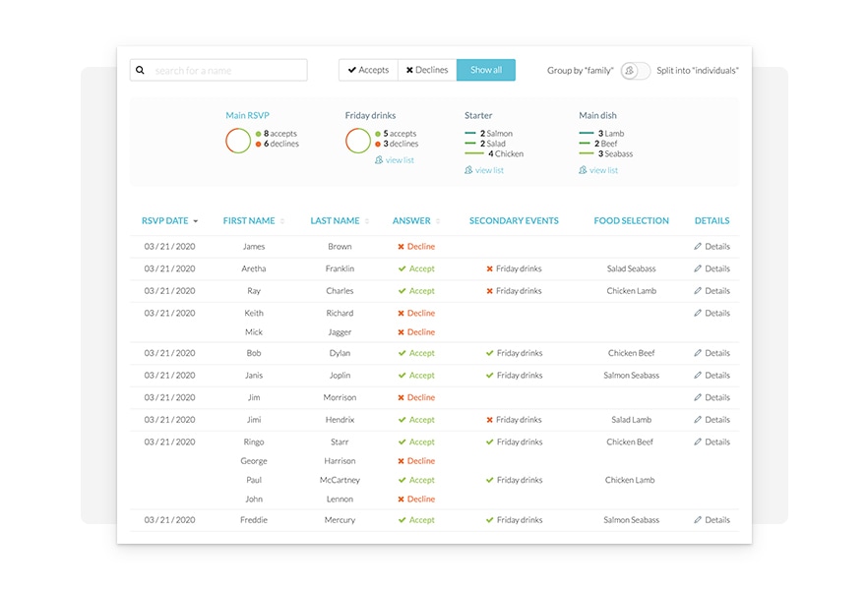
Task: Click pencil icon in Jim Morrison row
Action: coord(698,397)
